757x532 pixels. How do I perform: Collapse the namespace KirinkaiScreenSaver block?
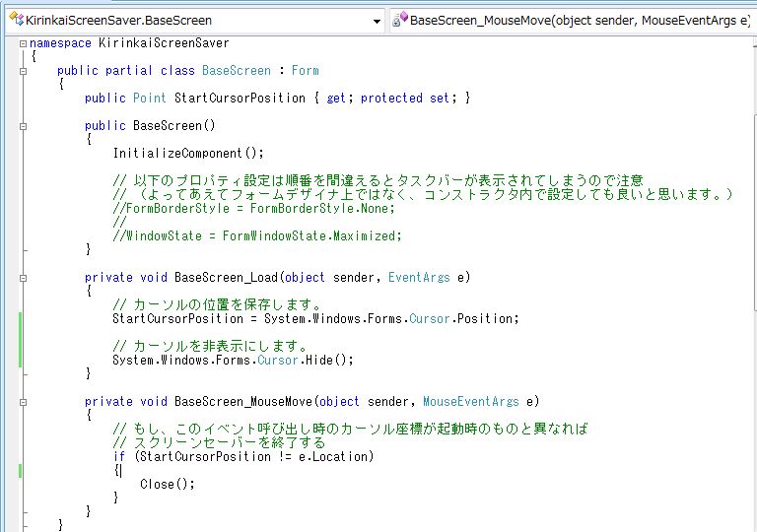[x=23, y=43]
